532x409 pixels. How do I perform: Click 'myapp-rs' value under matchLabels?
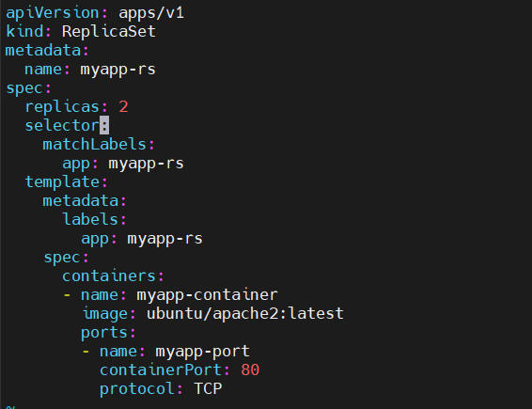pyautogui.click(x=146, y=164)
